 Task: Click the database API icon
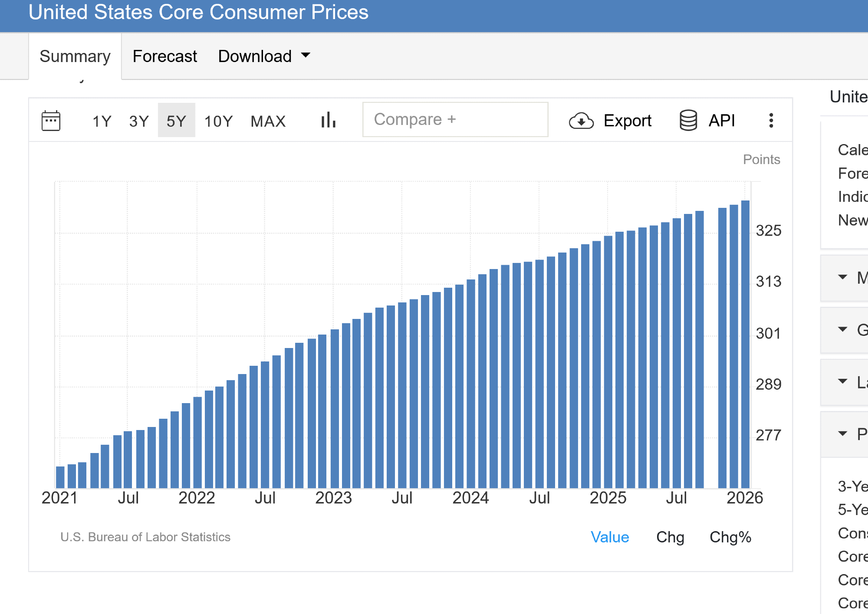point(688,120)
